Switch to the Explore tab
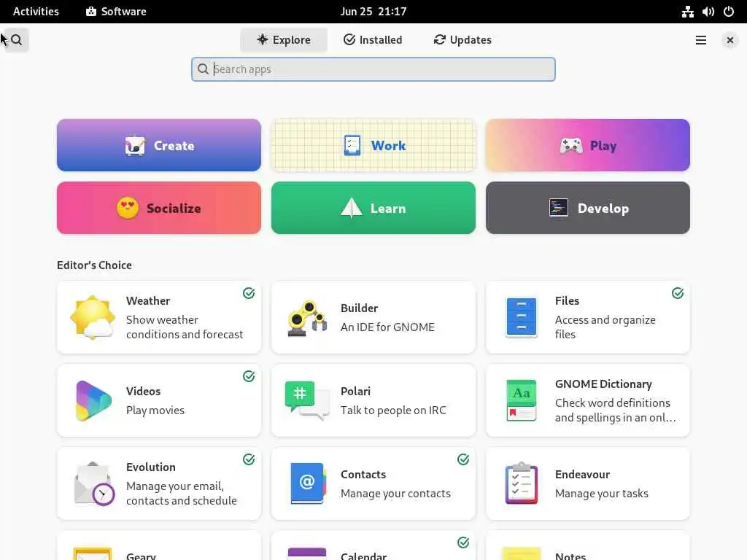 pos(284,40)
